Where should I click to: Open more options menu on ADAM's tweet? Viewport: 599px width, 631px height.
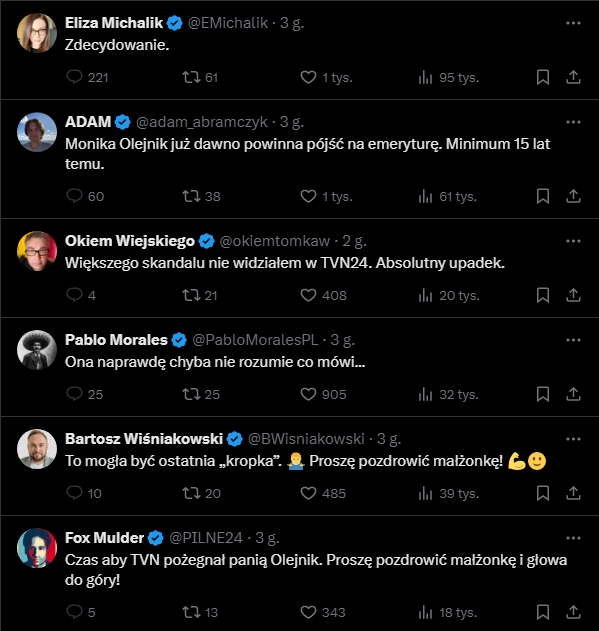(573, 122)
